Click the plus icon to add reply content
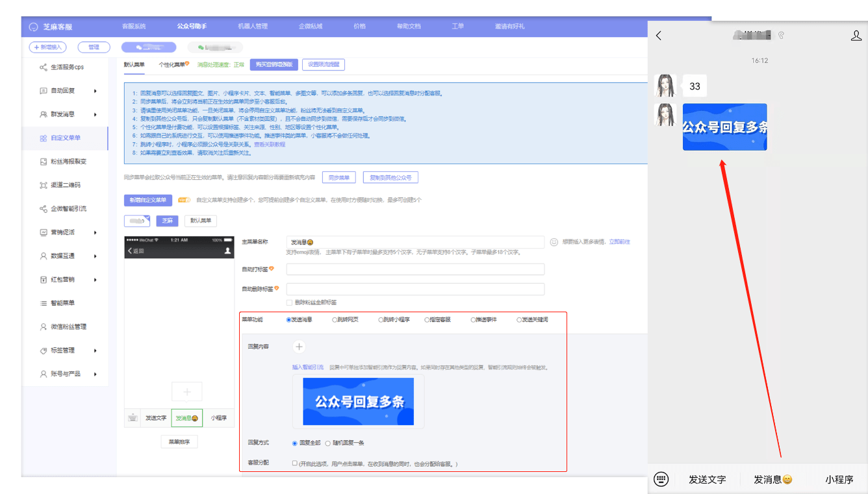868x494 pixels. [299, 347]
